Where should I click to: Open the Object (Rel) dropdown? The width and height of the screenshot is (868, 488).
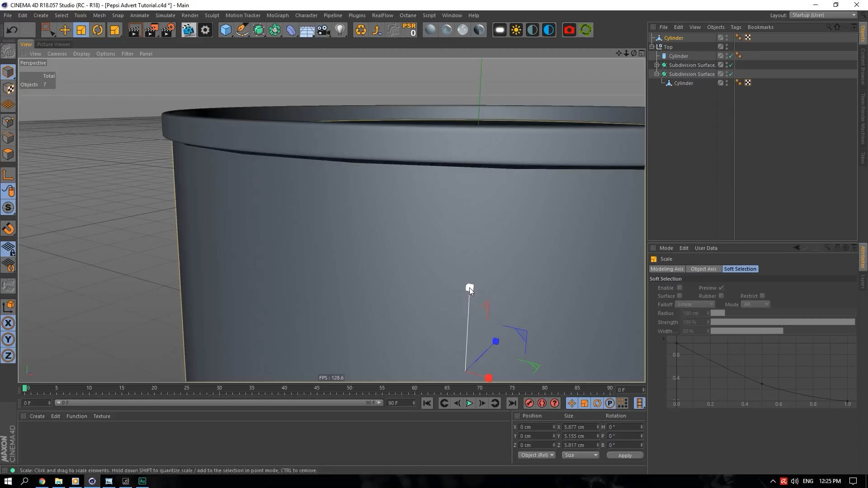pyautogui.click(x=537, y=455)
